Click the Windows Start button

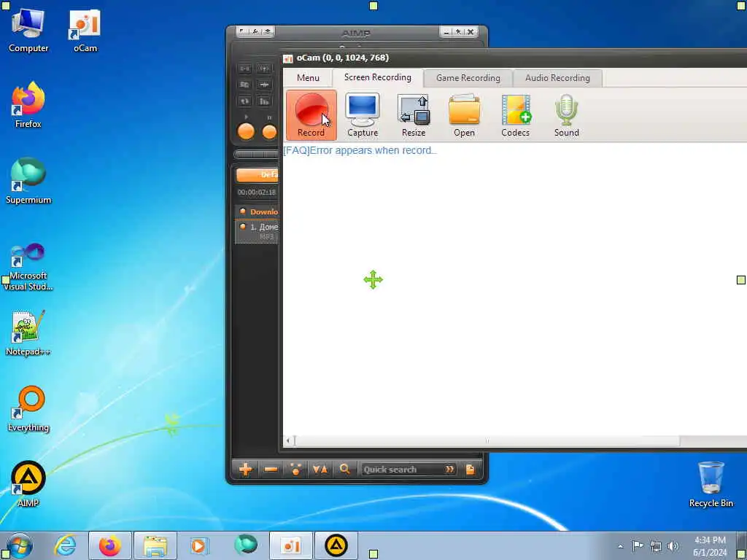(x=19, y=545)
